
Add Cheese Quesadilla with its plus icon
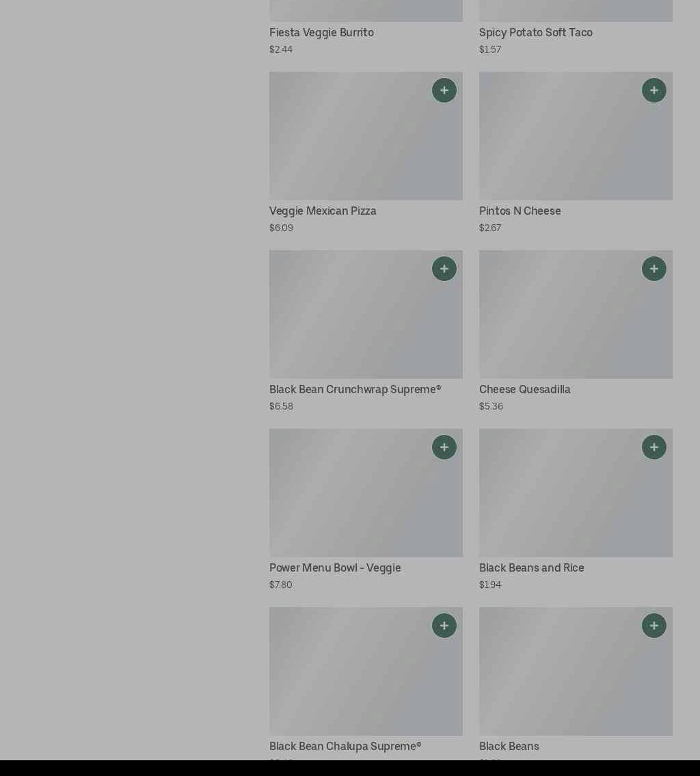654,269
